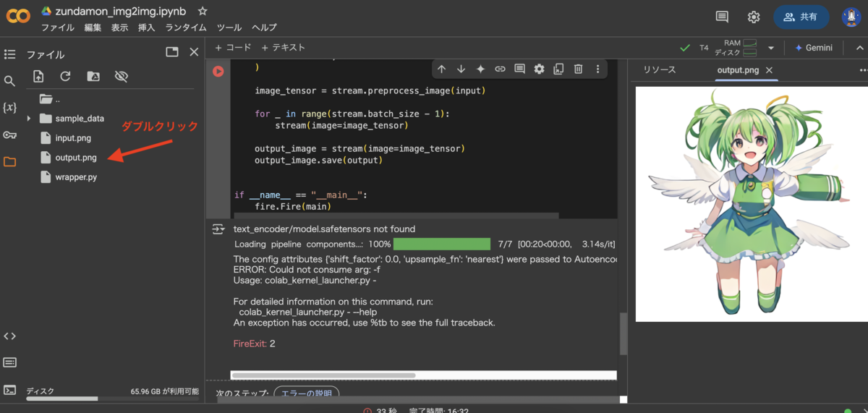Viewport: 868px width, 413px height.
Task: Close the output.png tab
Action: coord(770,70)
